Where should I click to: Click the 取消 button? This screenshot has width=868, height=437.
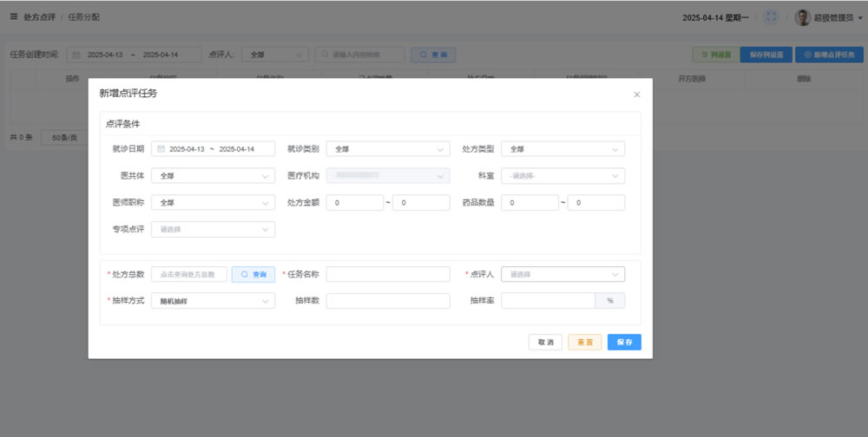[546, 342]
